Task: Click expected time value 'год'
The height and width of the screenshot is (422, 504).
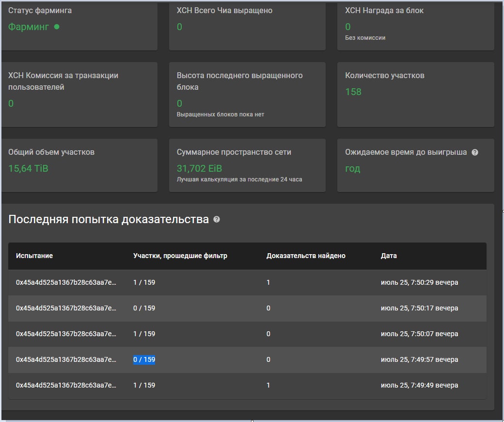Action: pyautogui.click(x=352, y=168)
